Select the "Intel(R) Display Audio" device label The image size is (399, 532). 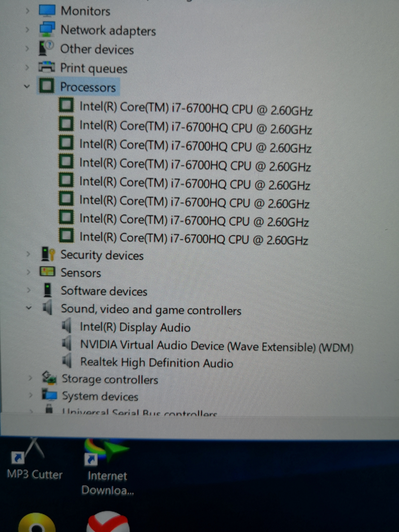135,327
